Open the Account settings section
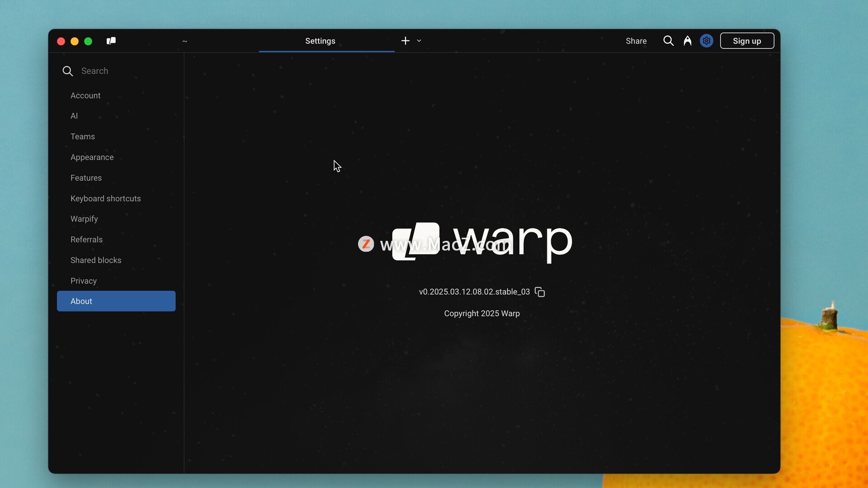The image size is (868, 488). 116,95
